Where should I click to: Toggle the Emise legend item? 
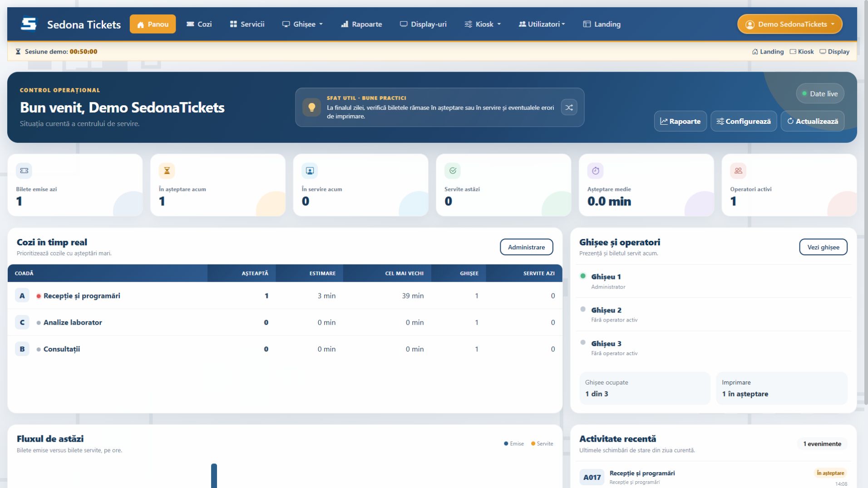pos(514,444)
